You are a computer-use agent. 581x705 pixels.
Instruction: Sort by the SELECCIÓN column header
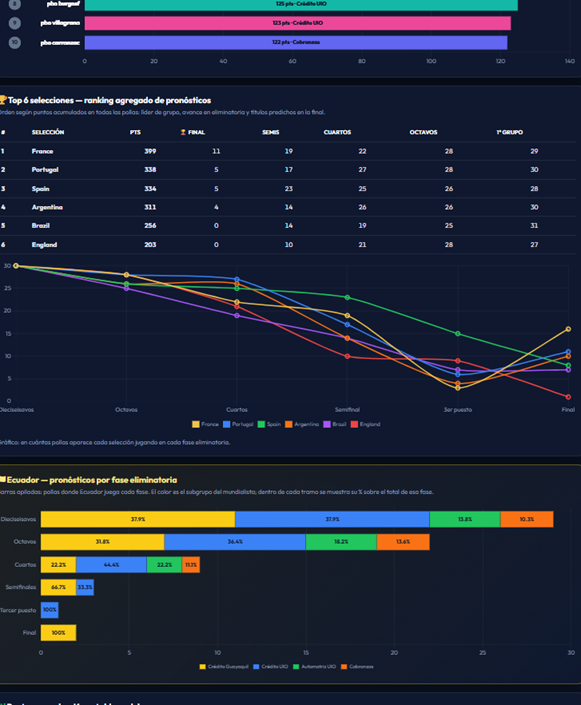(x=48, y=132)
